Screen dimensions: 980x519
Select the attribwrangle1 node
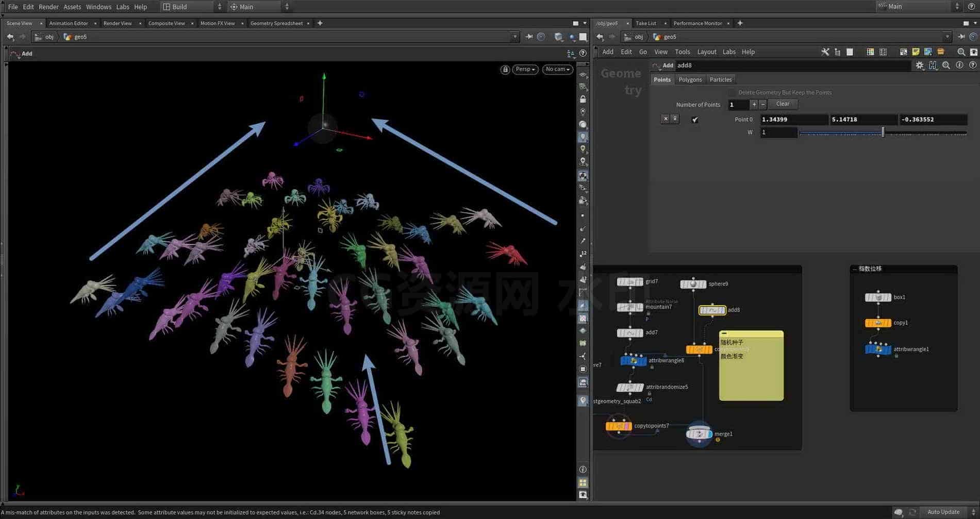click(878, 349)
